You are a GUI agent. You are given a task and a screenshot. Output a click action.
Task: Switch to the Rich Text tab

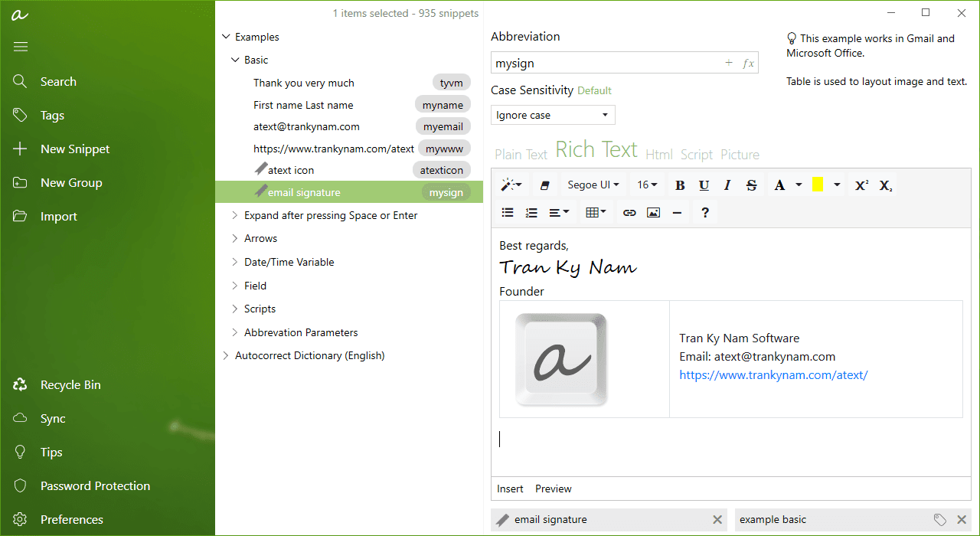point(596,149)
